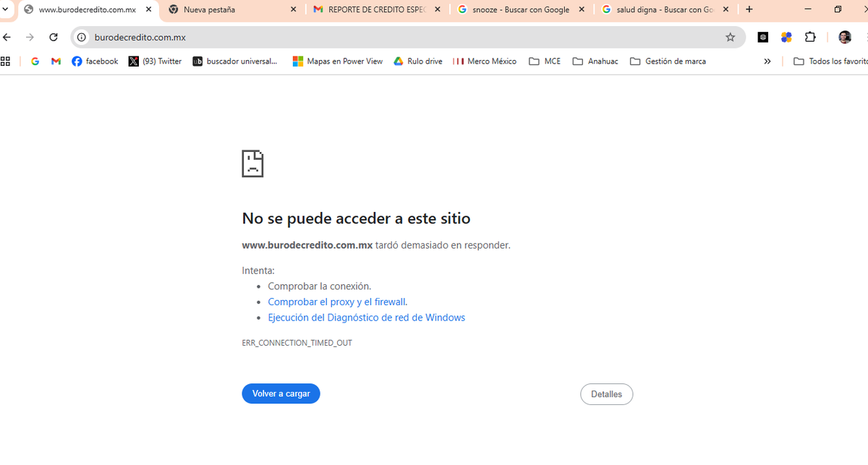
Task: Close the salud digna tab
Action: pos(726,9)
